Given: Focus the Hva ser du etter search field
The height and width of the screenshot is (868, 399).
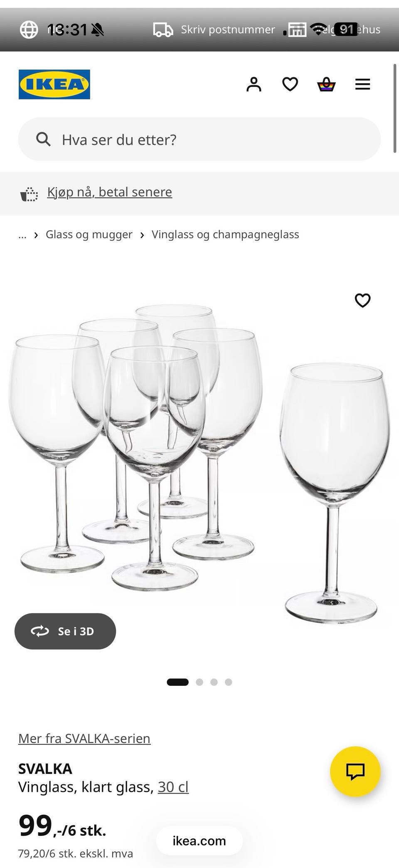Looking at the screenshot, I should [199, 139].
